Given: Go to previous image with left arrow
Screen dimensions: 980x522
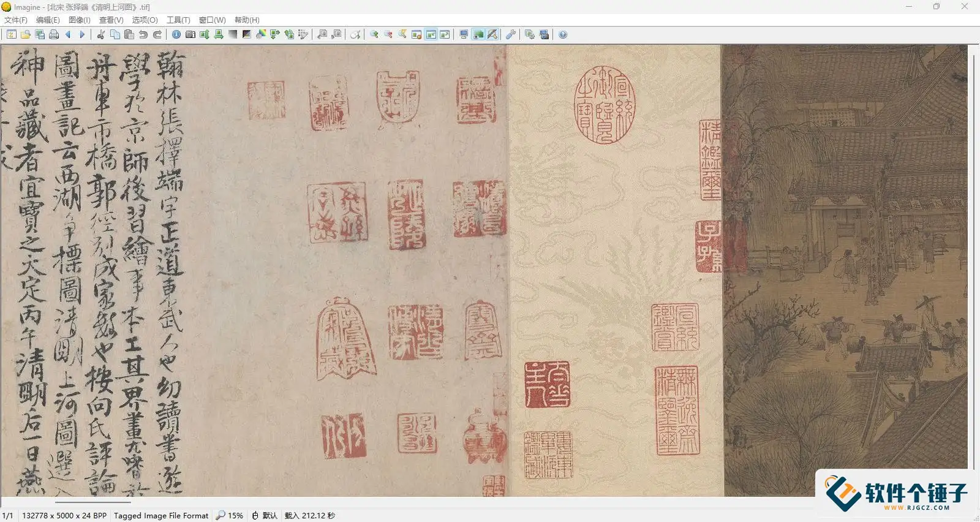Looking at the screenshot, I should tap(68, 34).
